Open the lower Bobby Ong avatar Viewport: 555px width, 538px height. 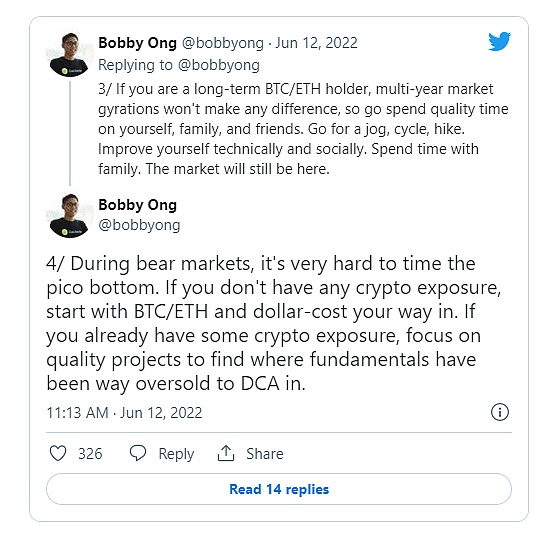pos(70,216)
